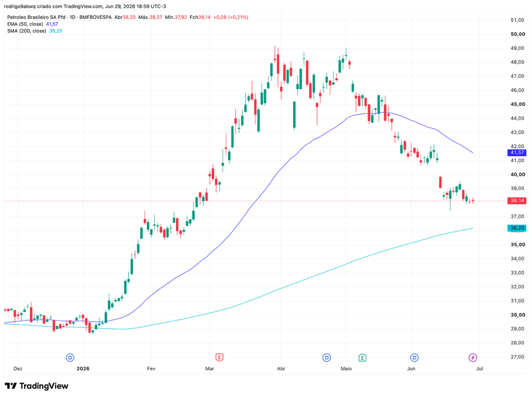The image size is (532, 398).
Task: Click the 30,00 price axis label
Action: click(518, 315)
